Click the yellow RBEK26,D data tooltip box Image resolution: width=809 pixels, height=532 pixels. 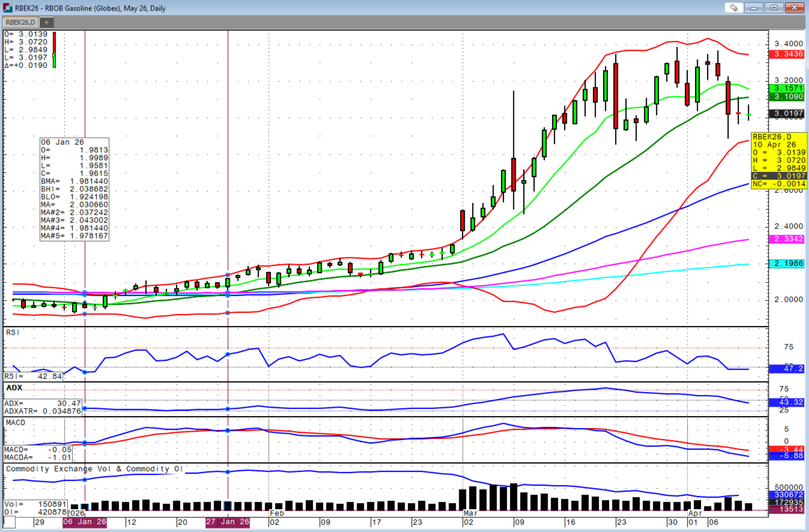click(x=779, y=160)
